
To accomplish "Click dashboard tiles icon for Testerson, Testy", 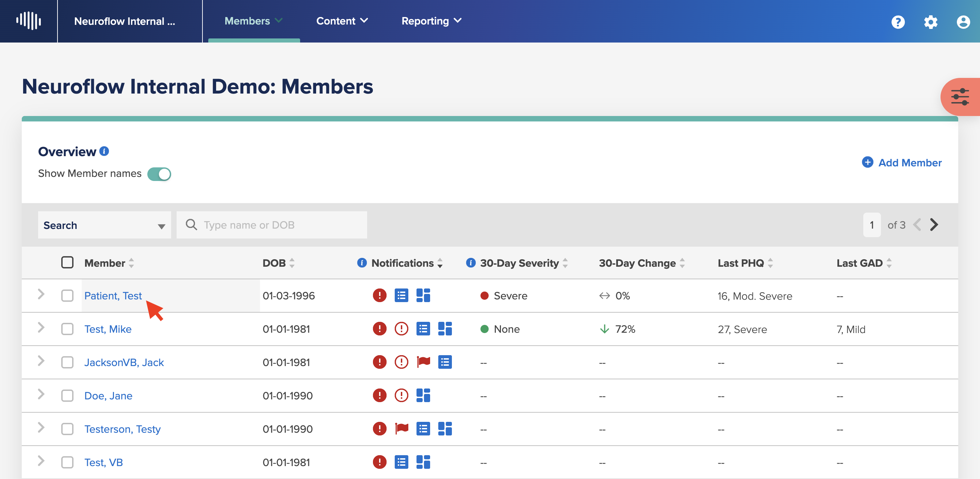I will coord(445,428).
